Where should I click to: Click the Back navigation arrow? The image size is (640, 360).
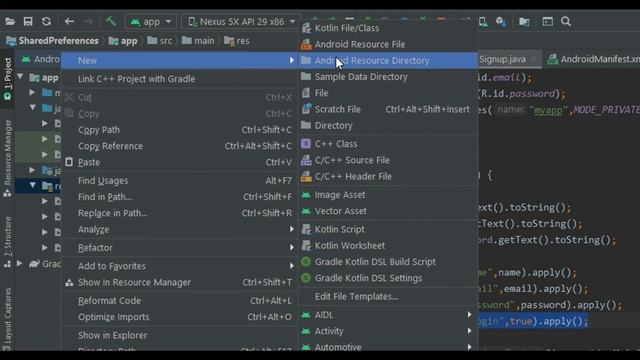click(x=69, y=21)
